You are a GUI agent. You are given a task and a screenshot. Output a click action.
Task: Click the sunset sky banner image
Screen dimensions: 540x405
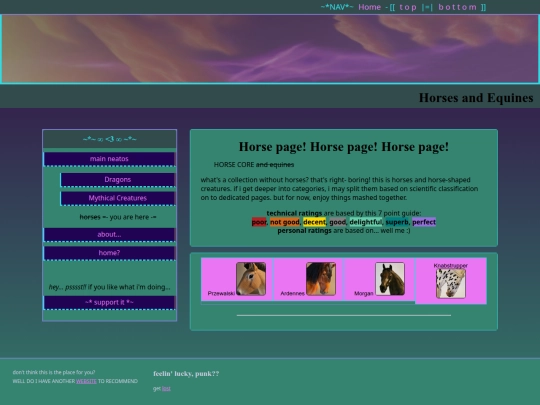[x=270, y=49]
